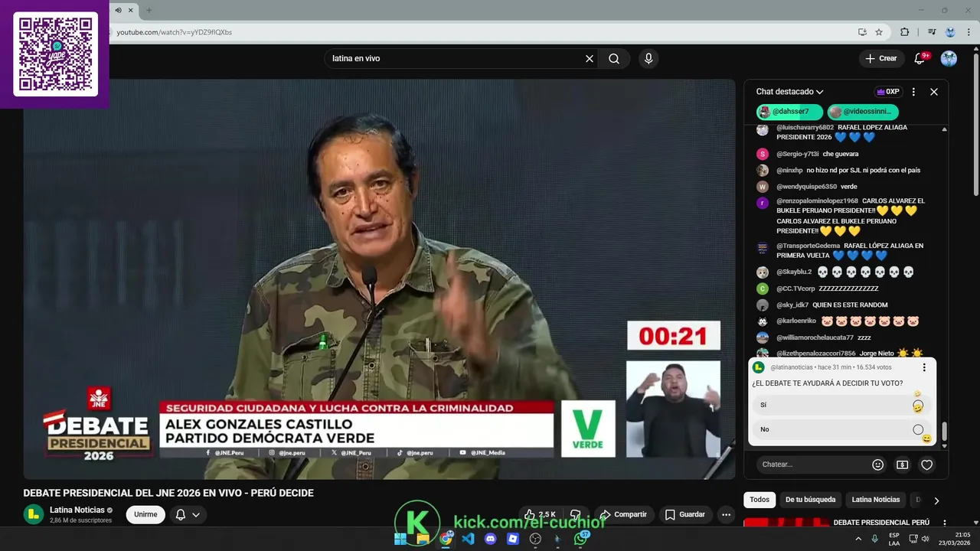Image resolution: width=980 pixels, height=551 pixels.
Task: Show hidden system tray icons
Action: click(858, 539)
